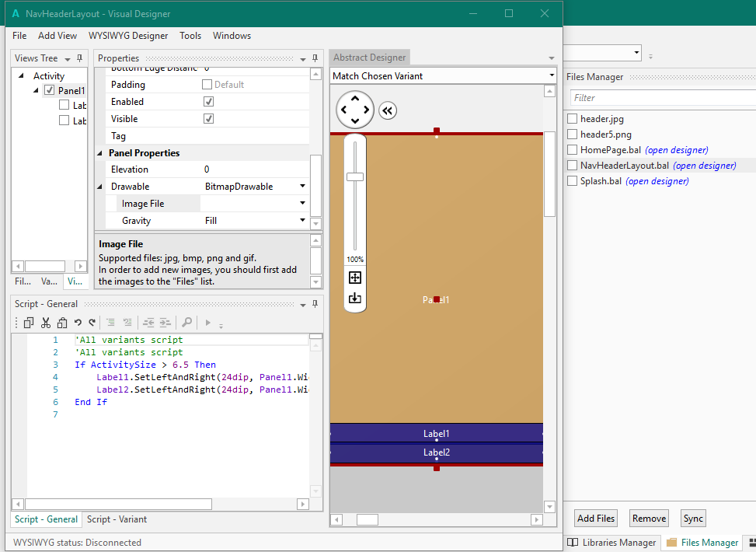This screenshot has height=552, width=756.
Task: Collapse the designer navigation with double-arrow button
Action: click(388, 110)
